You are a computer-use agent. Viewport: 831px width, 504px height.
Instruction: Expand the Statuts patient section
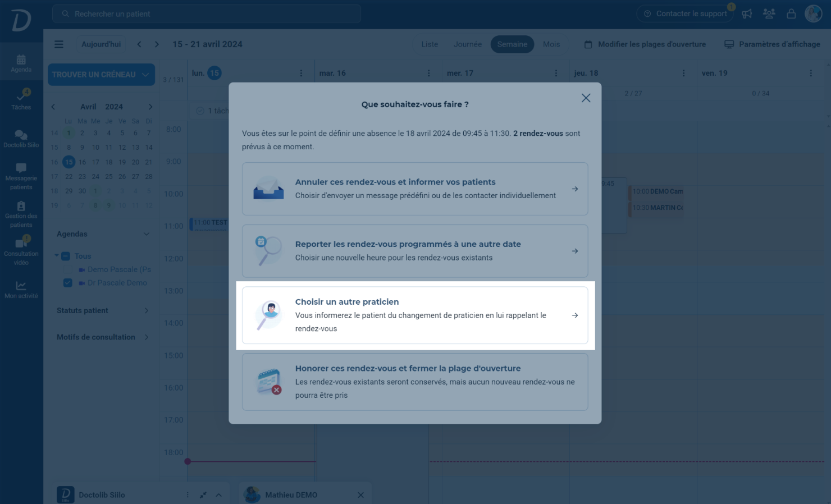tap(147, 310)
